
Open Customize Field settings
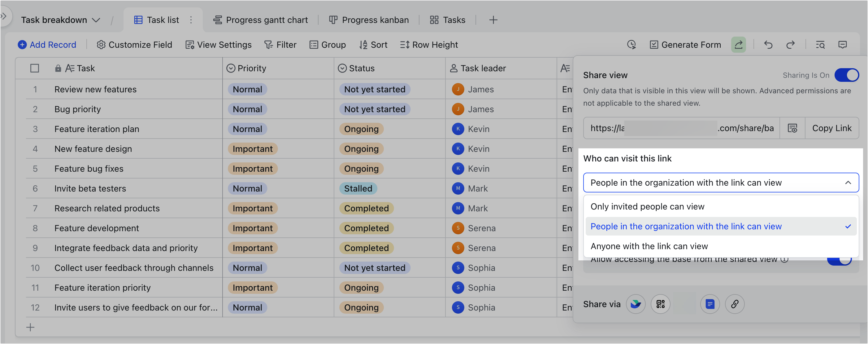click(x=134, y=45)
